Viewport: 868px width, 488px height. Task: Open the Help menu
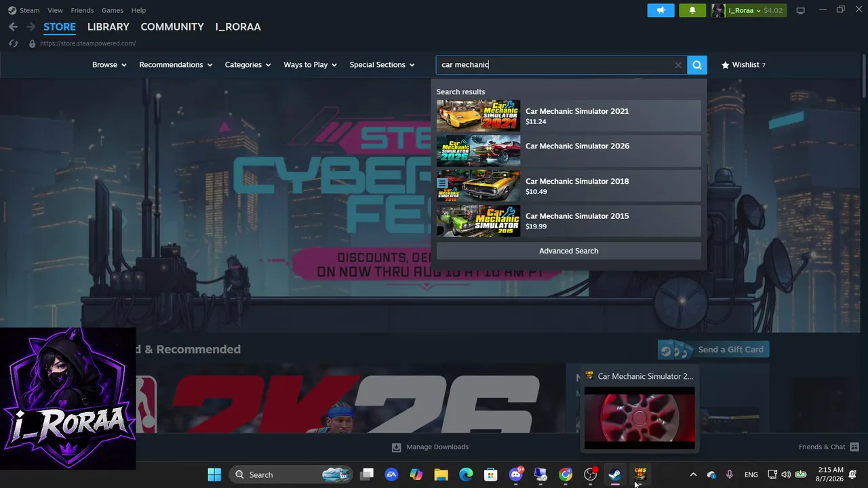[x=138, y=10]
